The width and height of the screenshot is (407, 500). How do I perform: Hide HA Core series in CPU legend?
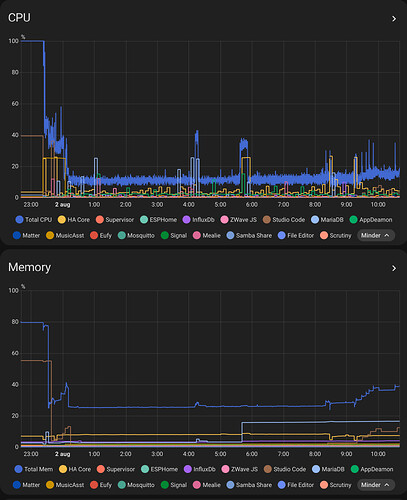pos(74,220)
